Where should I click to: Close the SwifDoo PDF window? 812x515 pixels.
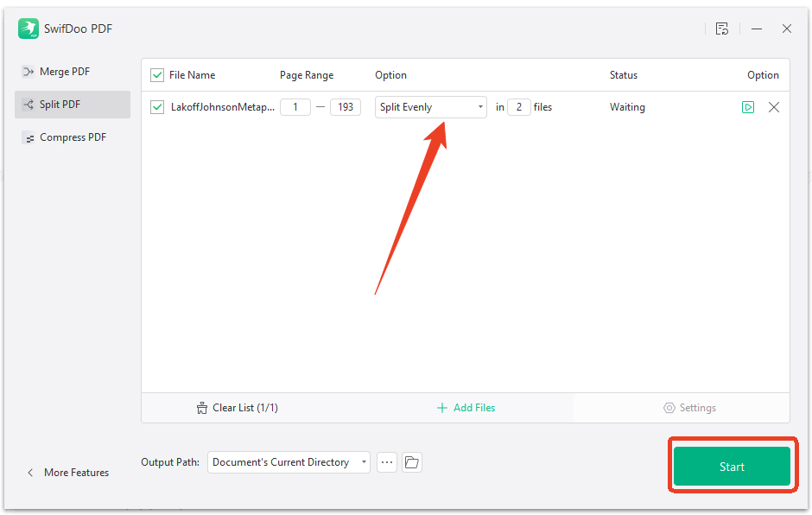[787, 29]
